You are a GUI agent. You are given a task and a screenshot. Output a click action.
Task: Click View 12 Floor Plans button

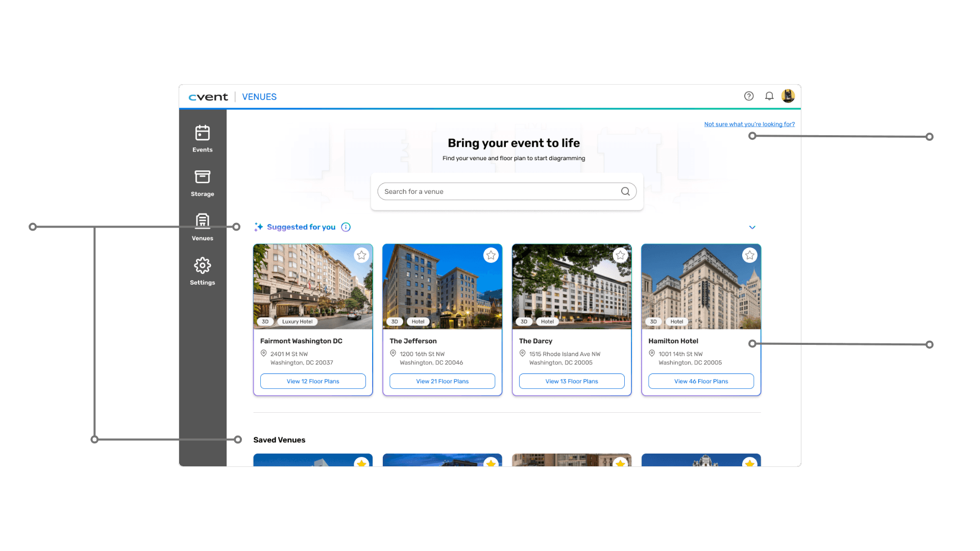(x=313, y=381)
